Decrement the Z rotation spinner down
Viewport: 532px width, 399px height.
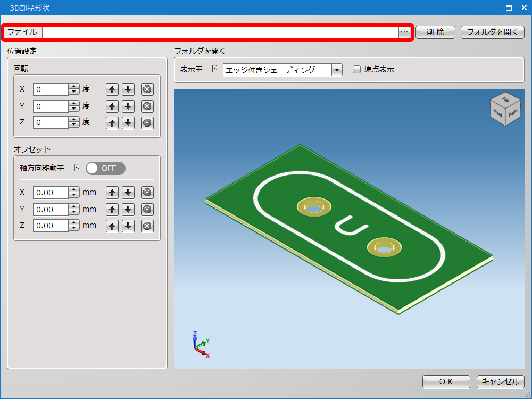tap(74, 126)
